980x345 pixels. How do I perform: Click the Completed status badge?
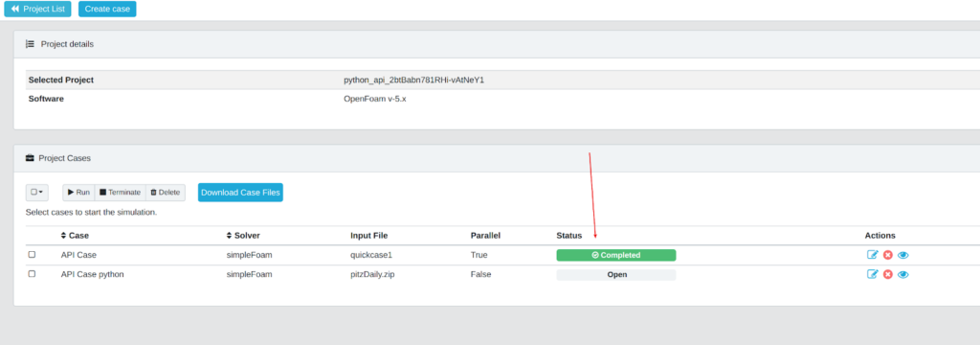coord(616,255)
